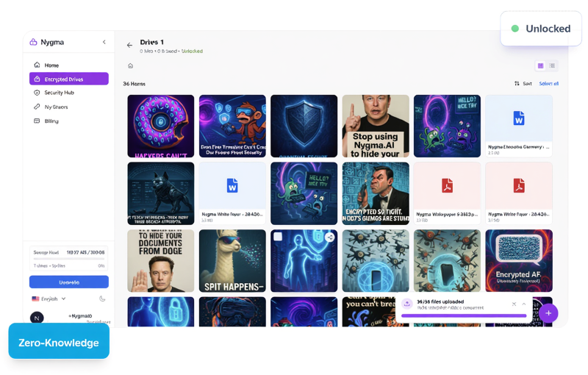The width and height of the screenshot is (588, 375).
Task: Open the 'Encrypted so tight' caricature image
Action: click(376, 193)
